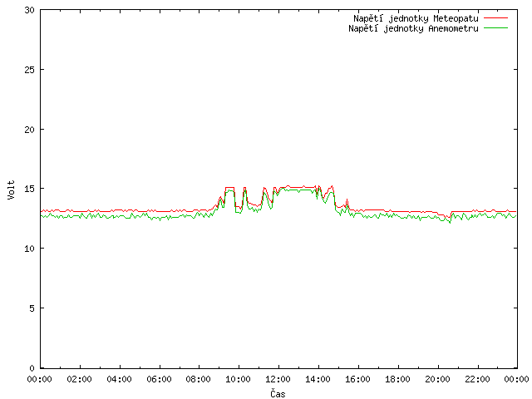
Task: Click the 'Čas' x-axis label
Action: click(278, 393)
